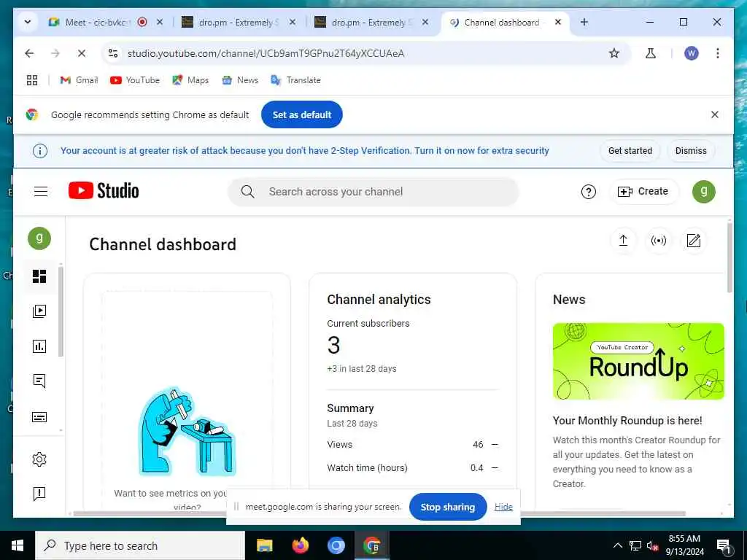Image resolution: width=747 pixels, height=560 pixels.
Task: Open the Chrome profile W avatar
Action: coord(692,53)
